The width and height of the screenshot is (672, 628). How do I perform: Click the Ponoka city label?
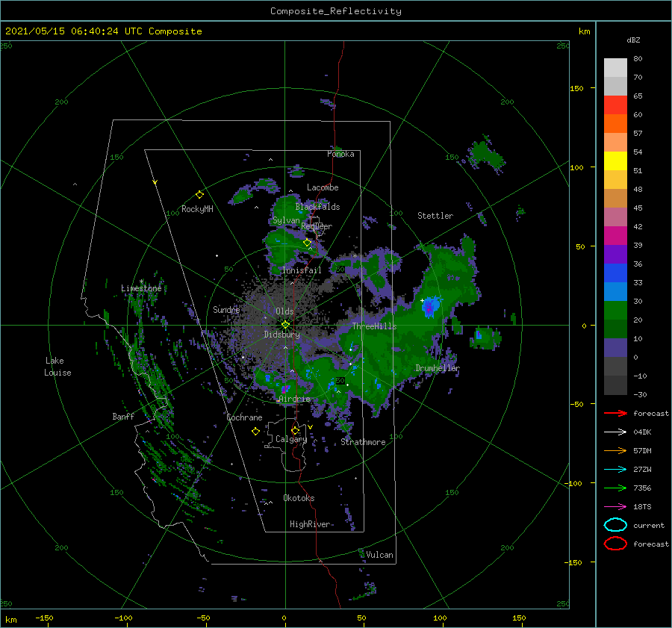pyautogui.click(x=340, y=154)
